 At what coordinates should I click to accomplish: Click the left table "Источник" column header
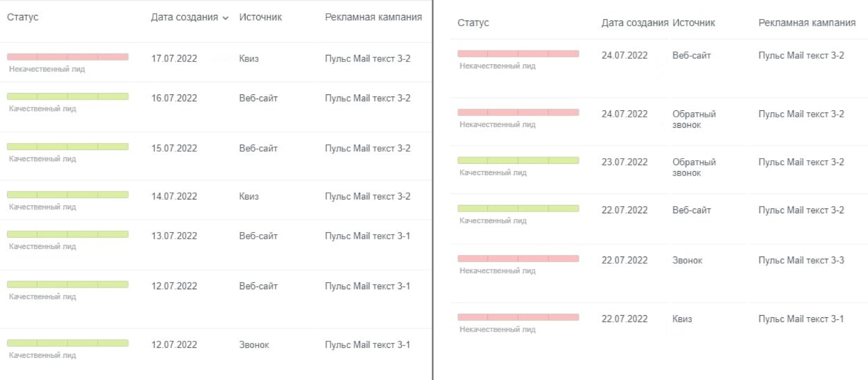[260, 17]
